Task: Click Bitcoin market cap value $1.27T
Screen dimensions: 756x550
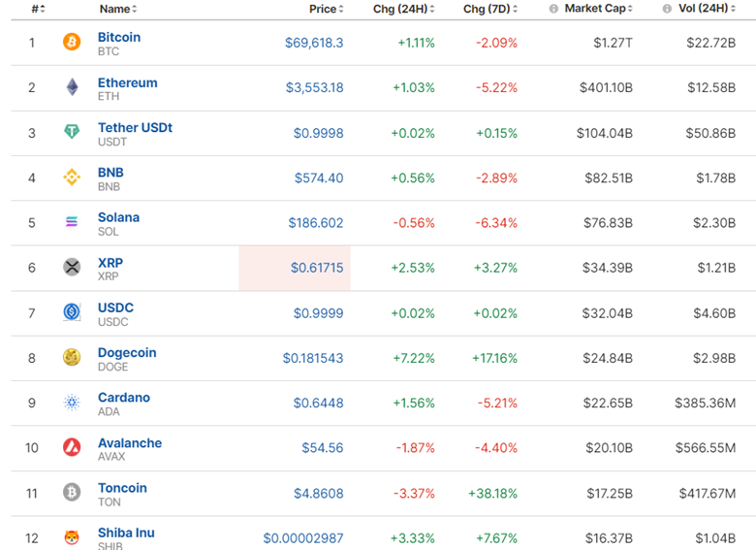Action: [x=613, y=43]
